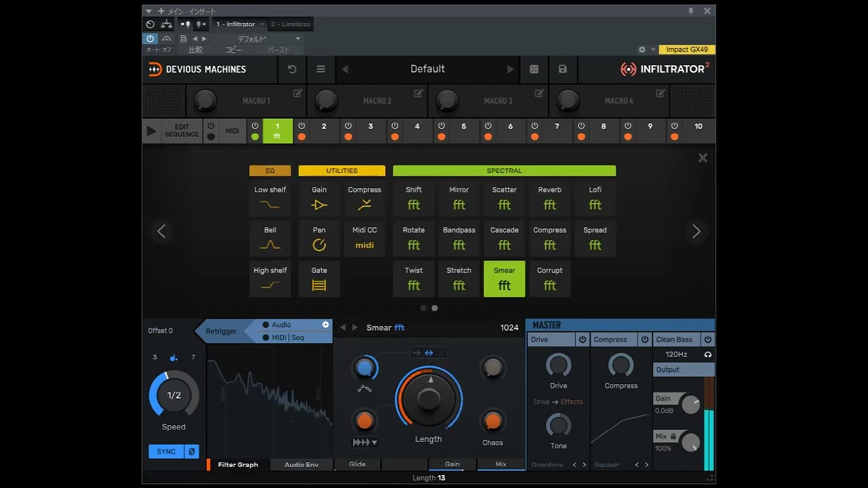Click the EDIT SEQUENCE button

click(x=182, y=131)
